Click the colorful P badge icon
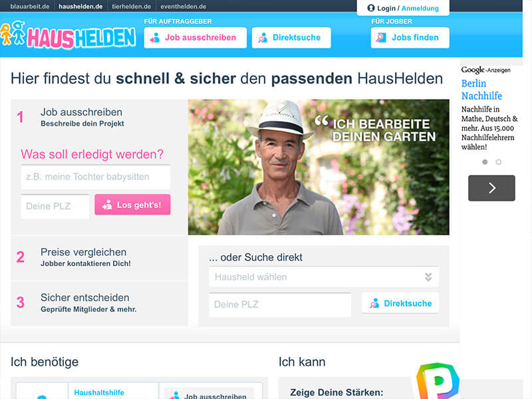This screenshot has height=399, width=532. click(438, 380)
